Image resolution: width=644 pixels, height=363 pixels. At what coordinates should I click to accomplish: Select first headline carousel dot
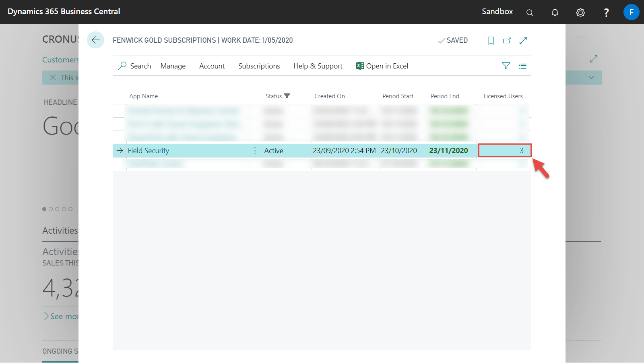coord(44,209)
